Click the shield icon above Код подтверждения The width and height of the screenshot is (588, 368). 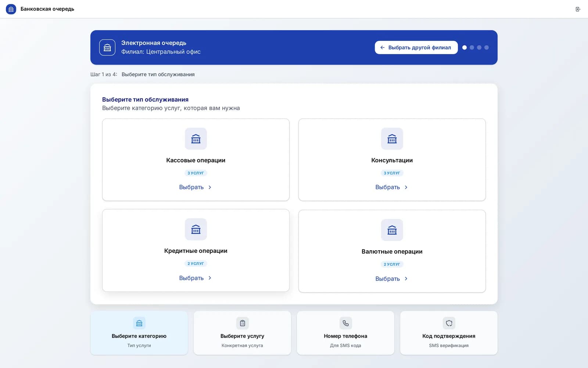click(449, 323)
